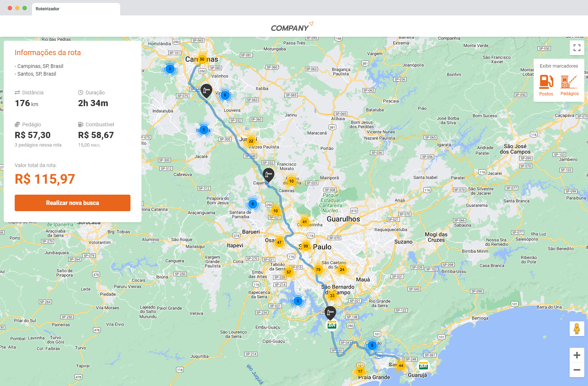Click the fuel cost R$ 58,67
Image resolution: width=588 pixels, height=386 pixels.
pos(96,135)
